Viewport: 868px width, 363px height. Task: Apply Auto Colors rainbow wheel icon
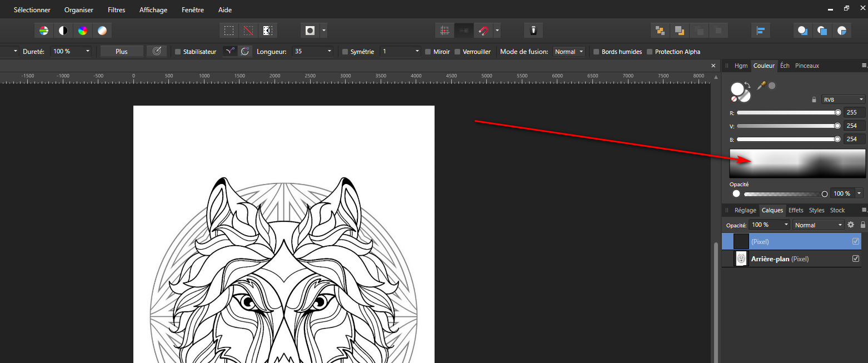click(83, 31)
